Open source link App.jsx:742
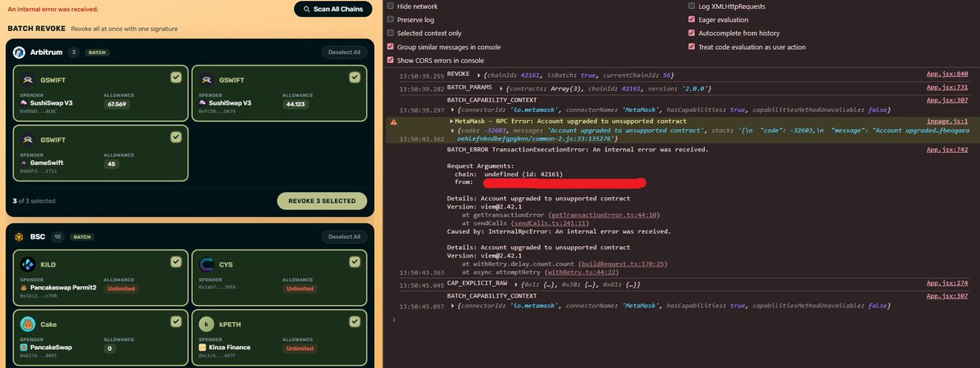The height and width of the screenshot is (368, 980). click(947, 150)
